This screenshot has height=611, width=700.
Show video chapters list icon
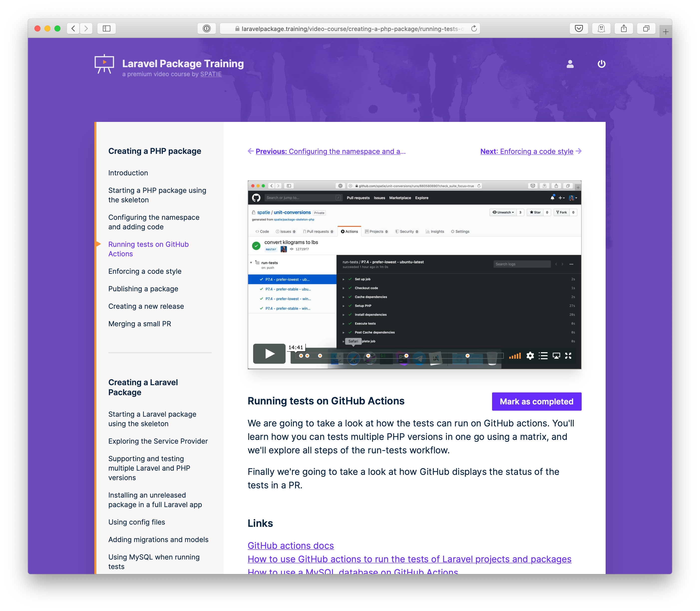pyautogui.click(x=543, y=356)
